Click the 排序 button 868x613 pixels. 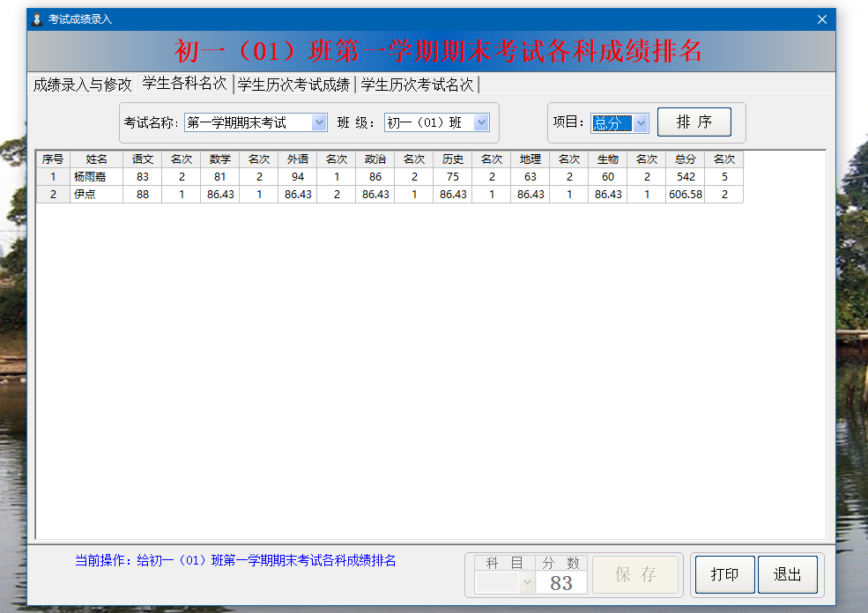tap(694, 122)
